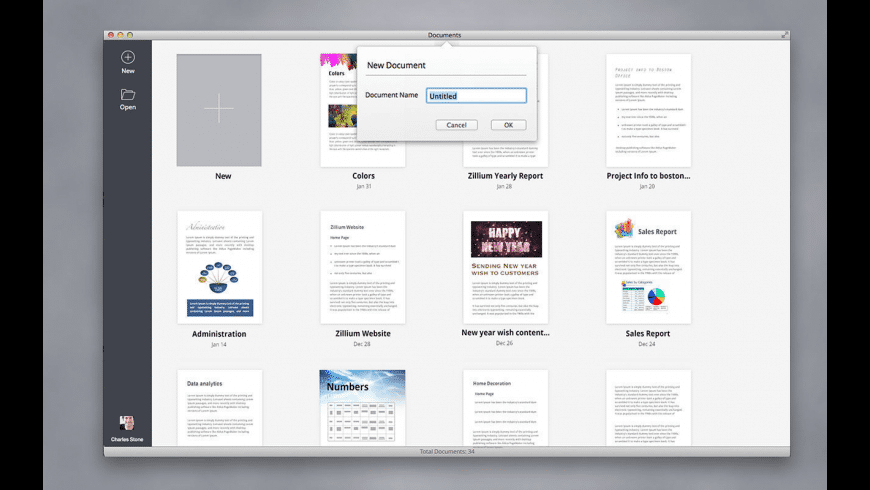This screenshot has height=490, width=870.
Task: Click the 'Zillium Yearly Report' title text
Action: point(505,175)
